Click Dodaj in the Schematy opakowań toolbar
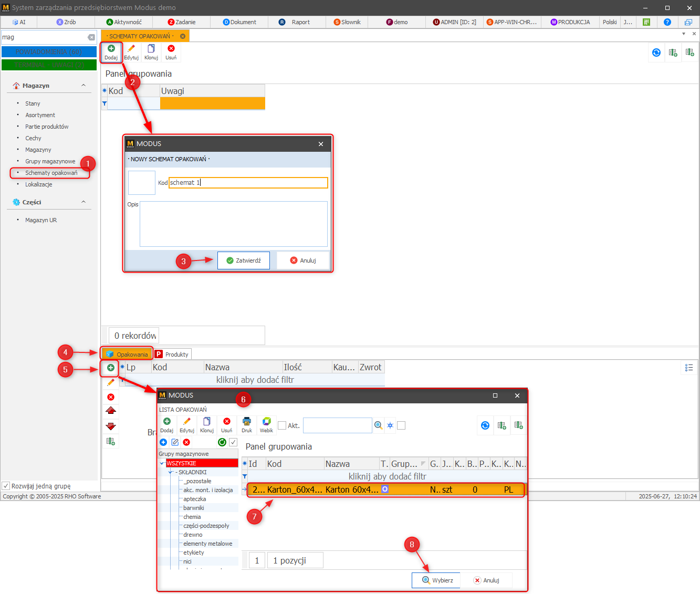Viewport: 700px width, 594px height. point(111,53)
